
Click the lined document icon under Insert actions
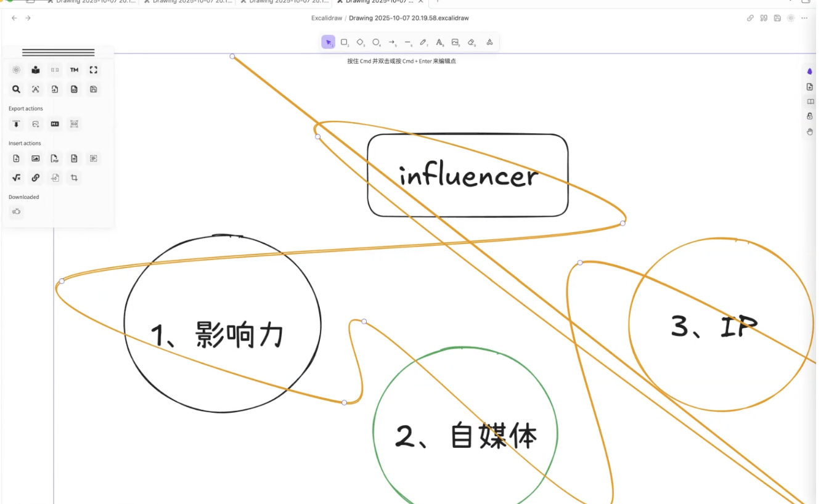pyautogui.click(x=74, y=158)
